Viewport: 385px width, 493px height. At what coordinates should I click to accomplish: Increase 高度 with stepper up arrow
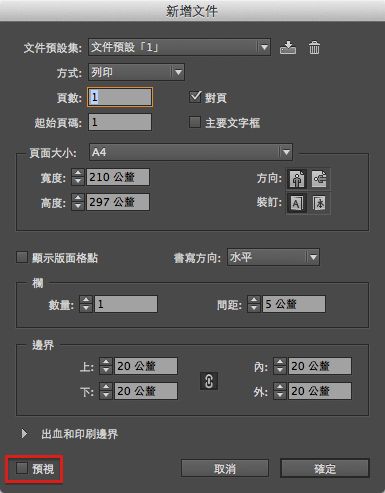[78, 198]
